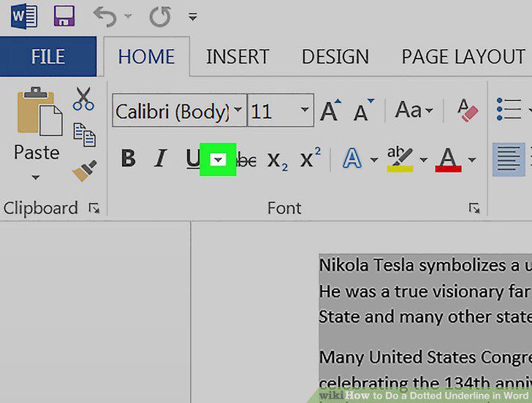
Task: Open Text Effects dropdown arrow
Action: 374,160
